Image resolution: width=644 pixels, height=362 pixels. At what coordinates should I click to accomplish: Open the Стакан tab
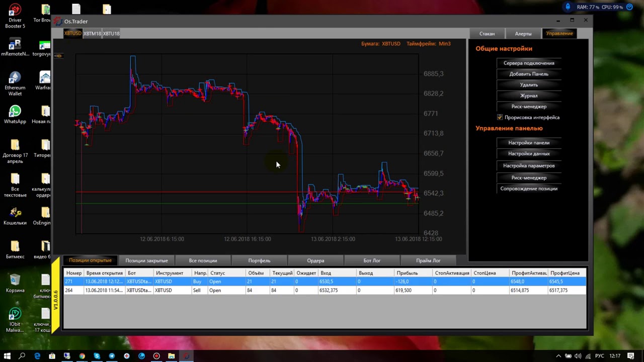(x=487, y=34)
